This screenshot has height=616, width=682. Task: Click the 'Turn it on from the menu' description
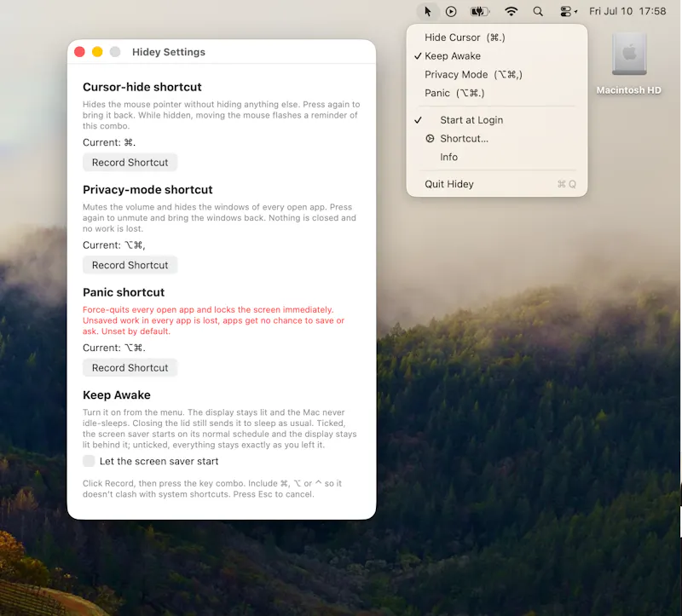[x=220, y=429]
